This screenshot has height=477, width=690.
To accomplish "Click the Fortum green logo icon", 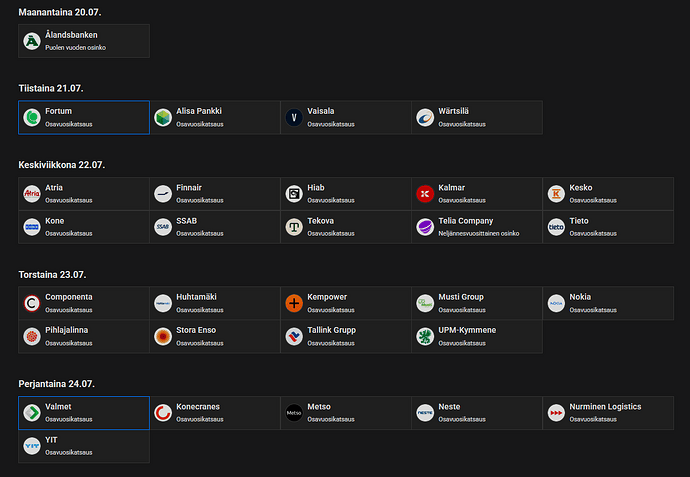I will click(x=32, y=117).
